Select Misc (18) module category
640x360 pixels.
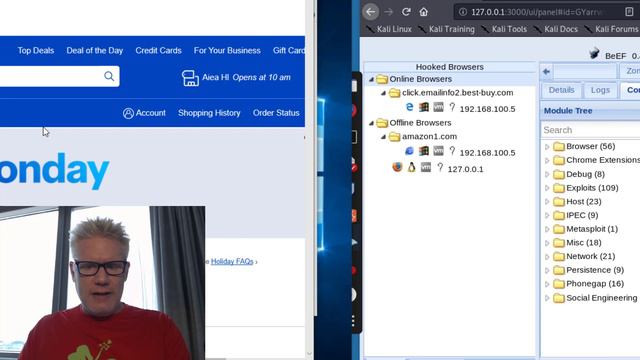tap(584, 243)
